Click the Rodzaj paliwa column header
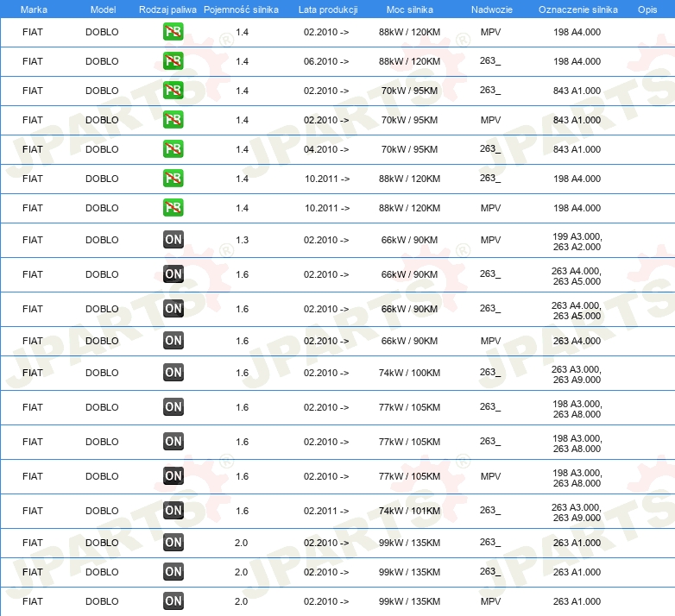This screenshot has height=616, width=675. (167, 9)
